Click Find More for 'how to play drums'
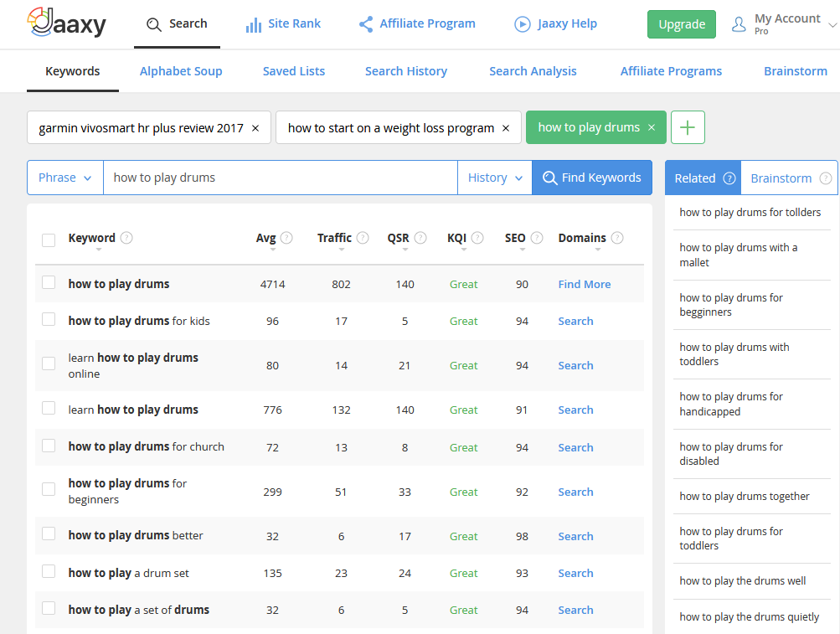This screenshot has width=840, height=634. [x=585, y=284]
